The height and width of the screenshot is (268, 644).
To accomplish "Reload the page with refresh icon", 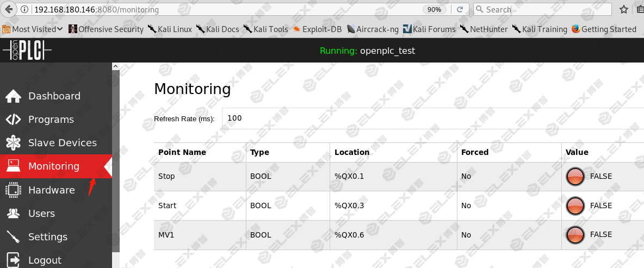I will pyautogui.click(x=460, y=9).
